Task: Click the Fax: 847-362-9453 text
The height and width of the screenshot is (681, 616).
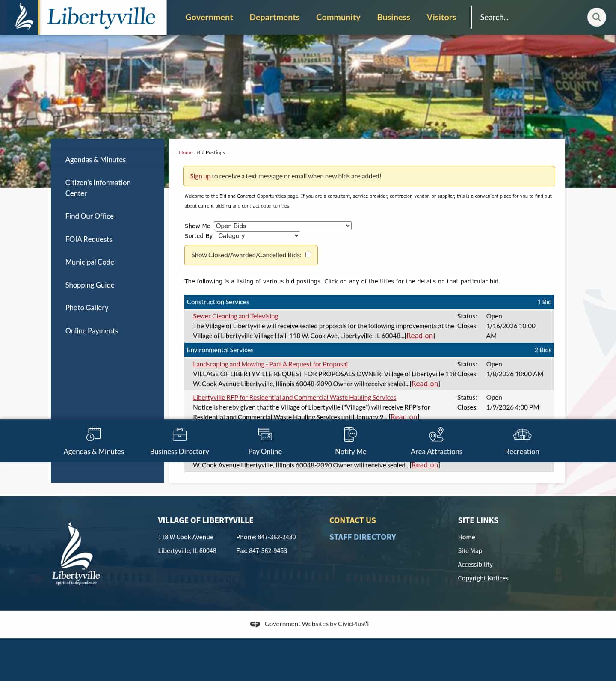Action: (261, 551)
